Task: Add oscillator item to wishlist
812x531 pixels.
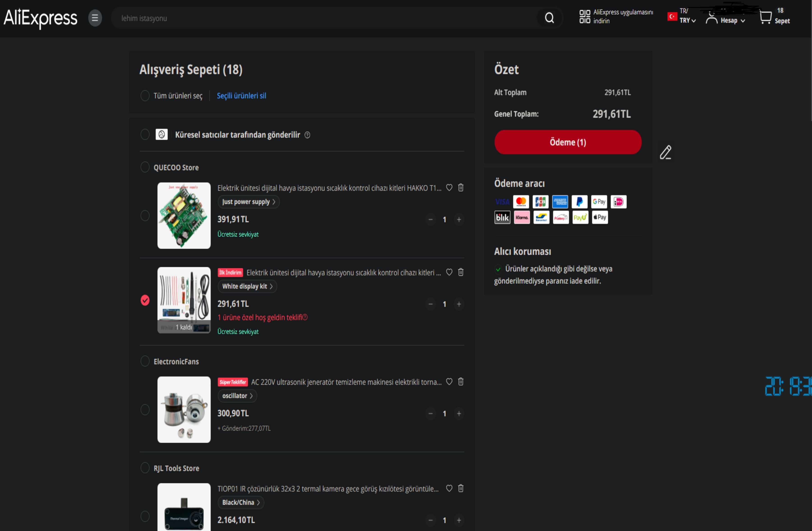Action: pos(449,381)
